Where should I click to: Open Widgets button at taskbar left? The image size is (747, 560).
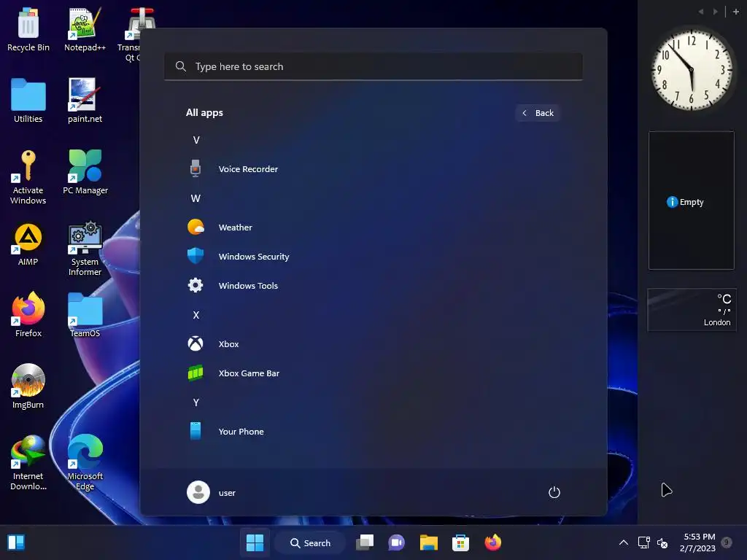[x=16, y=542]
